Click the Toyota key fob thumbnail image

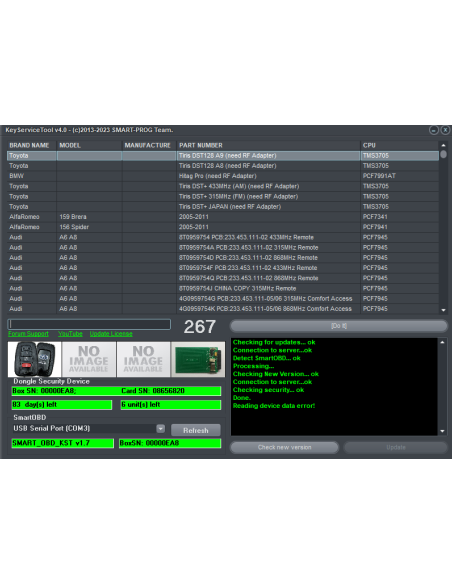point(35,359)
